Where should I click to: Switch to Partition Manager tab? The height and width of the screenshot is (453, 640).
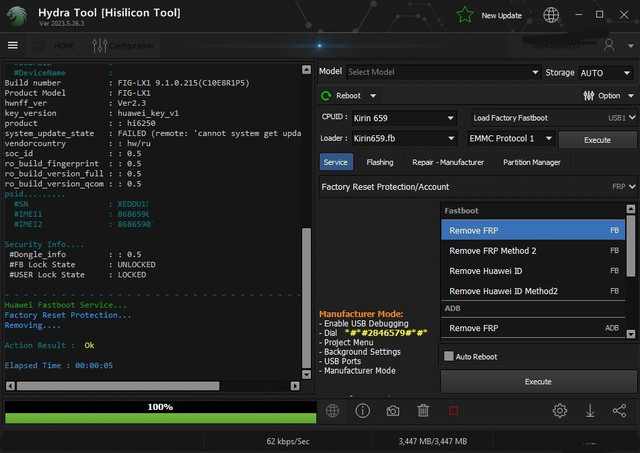click(531, 162)
